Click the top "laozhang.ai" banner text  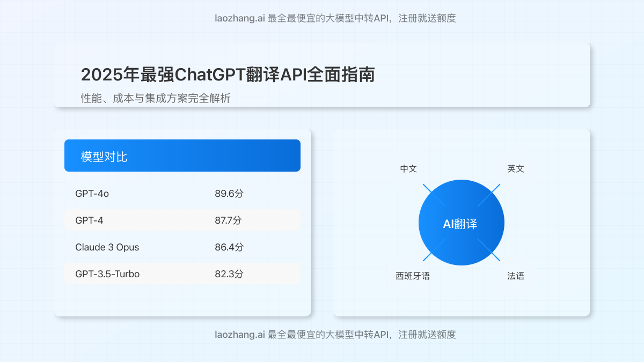pos(335,18)
